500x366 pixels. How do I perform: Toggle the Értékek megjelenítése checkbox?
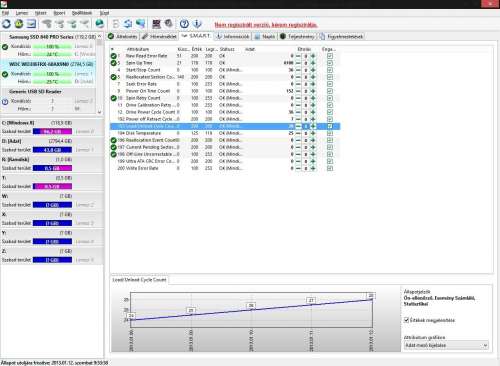406,320
